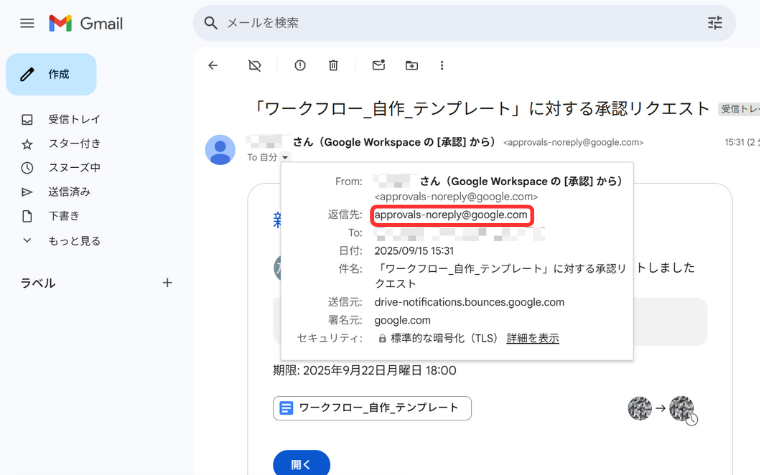Click the label-off icon in the toolbar
The width and height of the screenshot is (760, 475).
254,65
